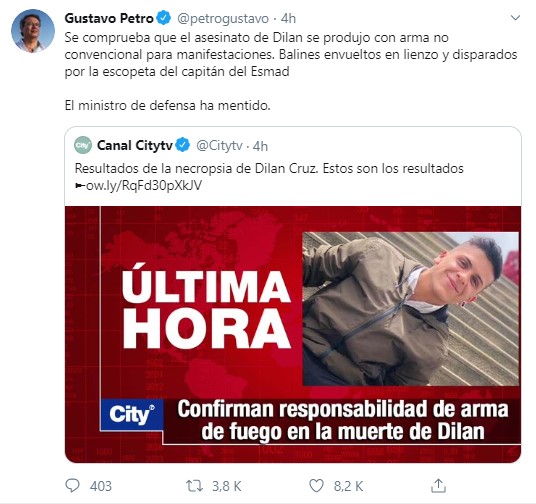The width and height of the screenshot is (536, 504).
Task: Open Gustavo Petro's profile avatar
Action: click(x=33, y=31)
